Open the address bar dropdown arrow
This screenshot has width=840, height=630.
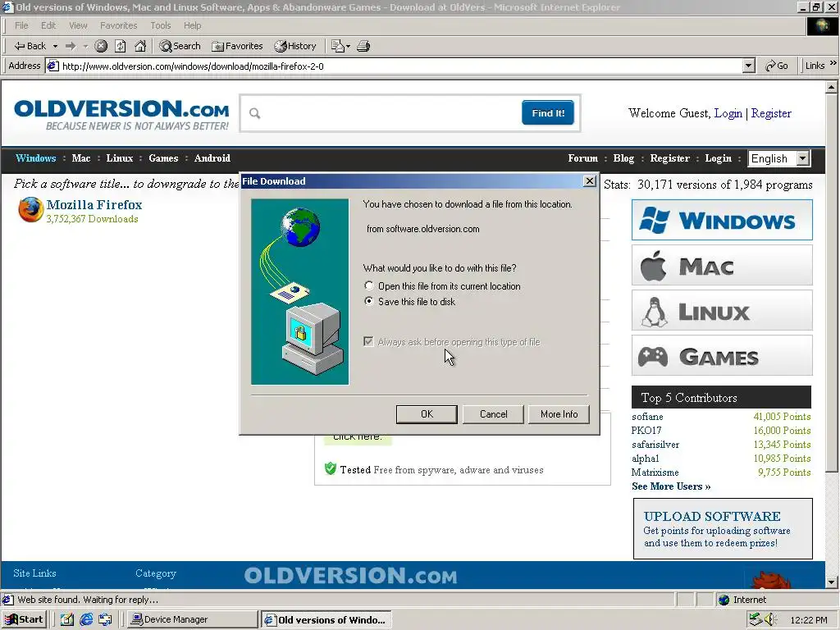[748, 66]
